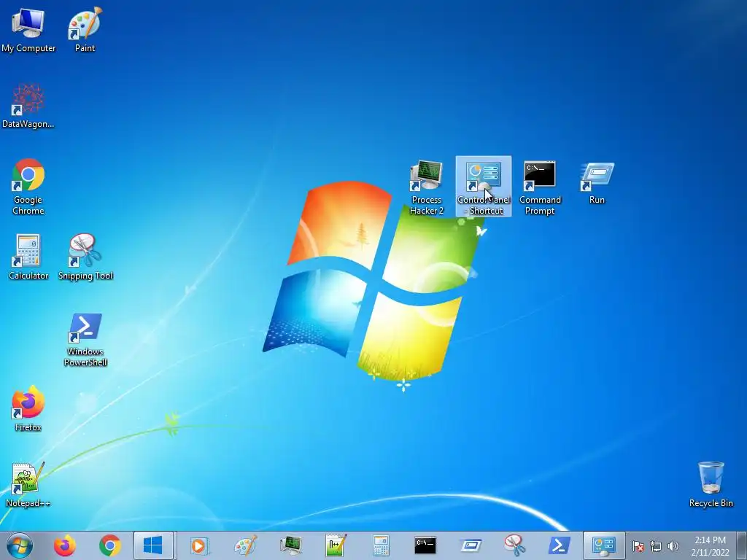Click the Show desktop strip beside the clock

(742, 545)
